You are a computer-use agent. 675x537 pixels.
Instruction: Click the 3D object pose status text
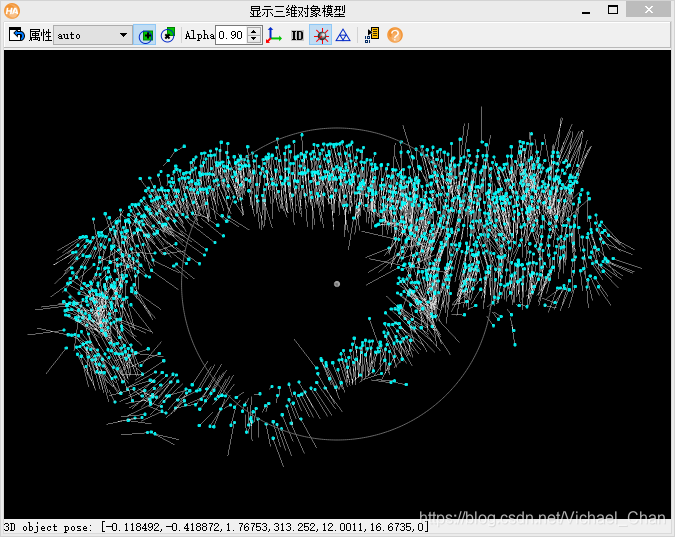point(216,527)
